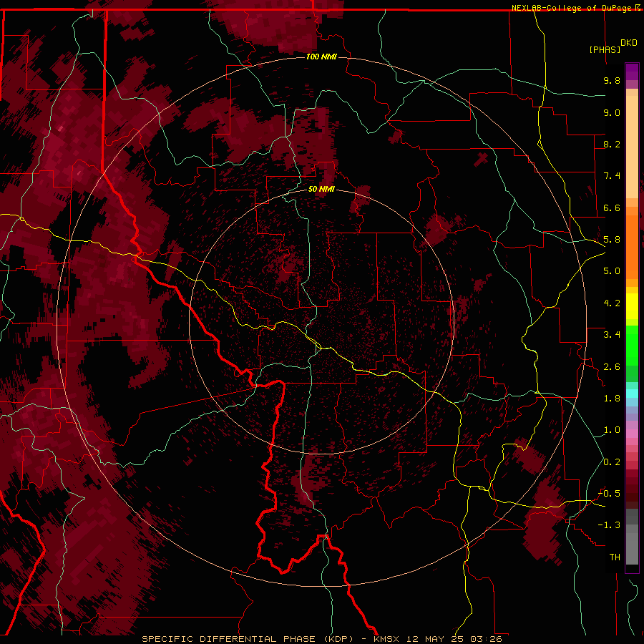Screen dimensions: 644x644
Task: Click the 100 NMI range ring label
Action: 321,57
